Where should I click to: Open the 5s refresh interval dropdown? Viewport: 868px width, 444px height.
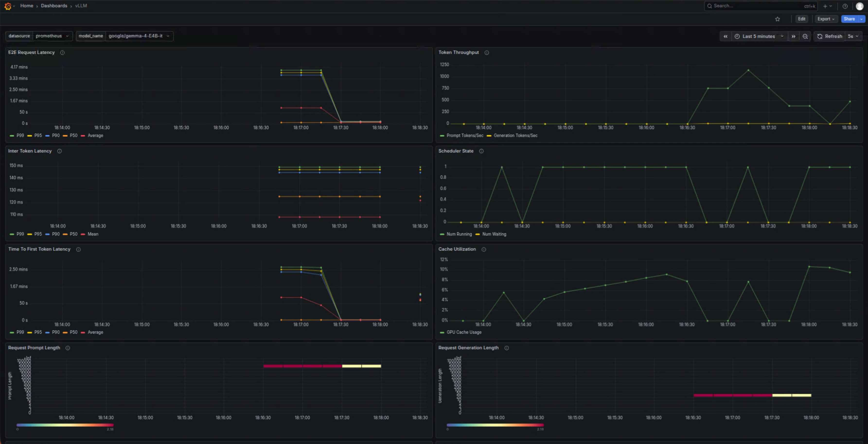853,36
